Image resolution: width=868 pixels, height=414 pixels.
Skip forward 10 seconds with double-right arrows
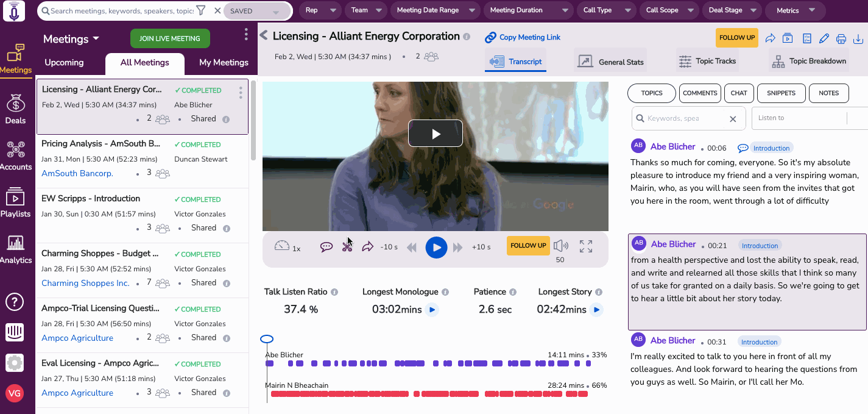click(x=458, y=247)
